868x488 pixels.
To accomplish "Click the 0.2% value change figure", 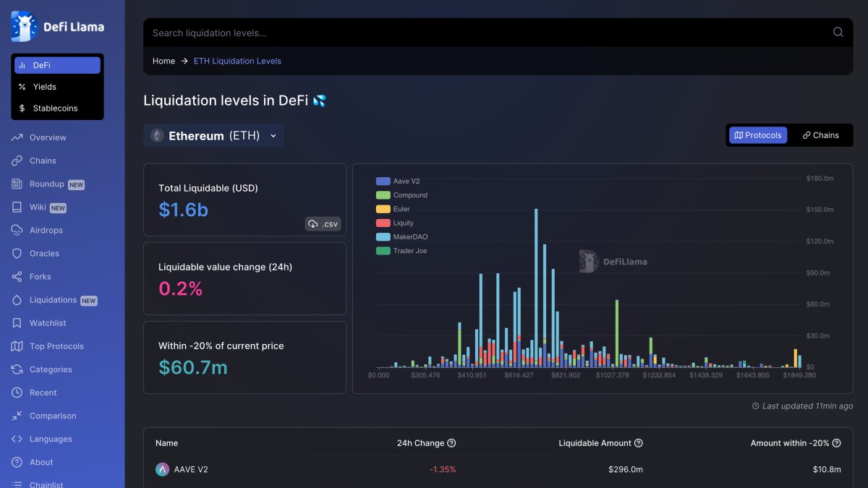I will pos(180,288).
